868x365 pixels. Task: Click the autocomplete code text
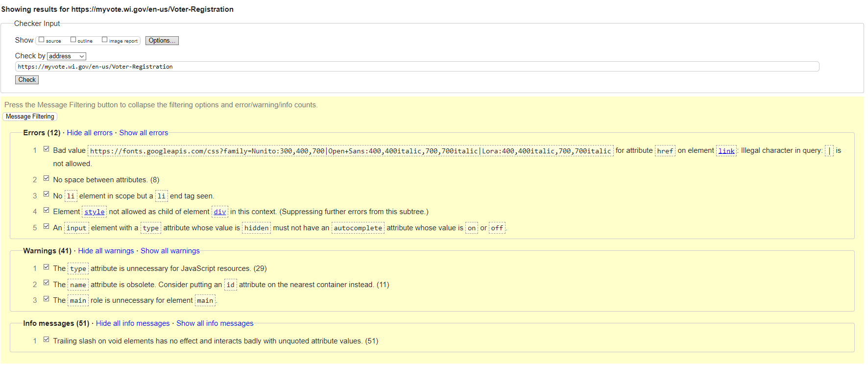click(358, 228)
